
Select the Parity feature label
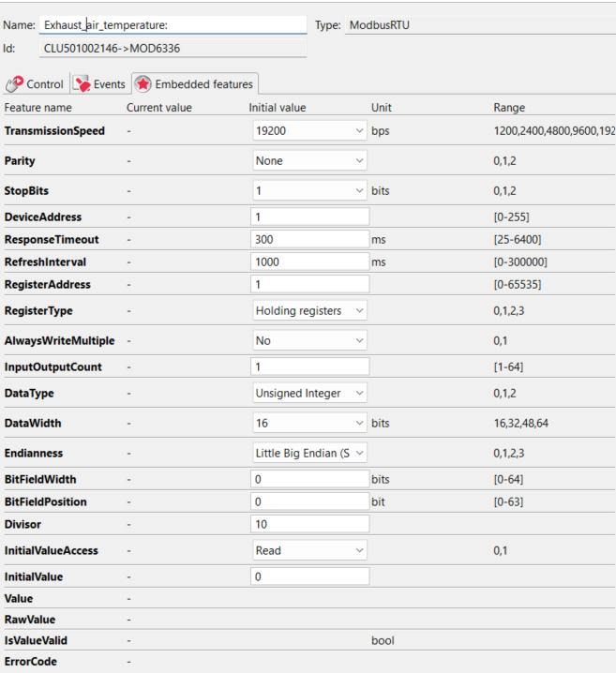pos(20,161)
